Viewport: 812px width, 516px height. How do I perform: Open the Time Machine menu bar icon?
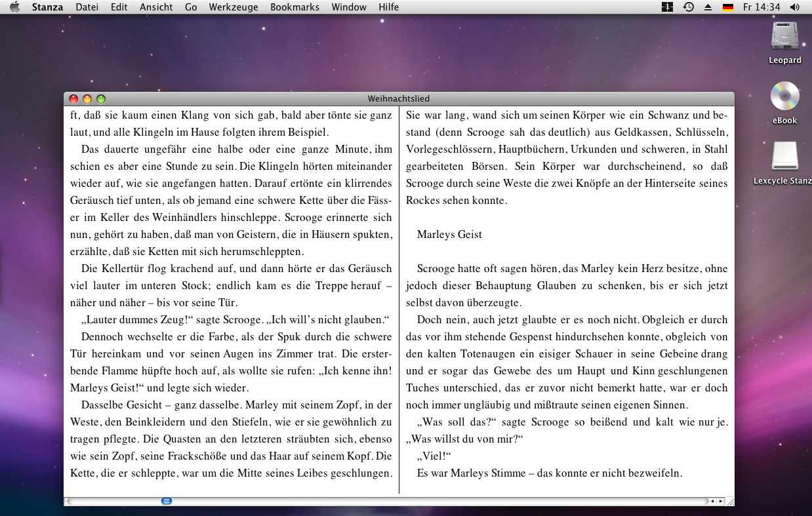[688, 7]
